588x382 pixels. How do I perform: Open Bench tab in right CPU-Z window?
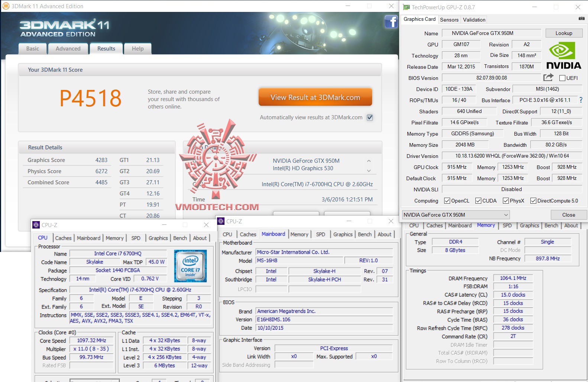[x=551, y=226]
